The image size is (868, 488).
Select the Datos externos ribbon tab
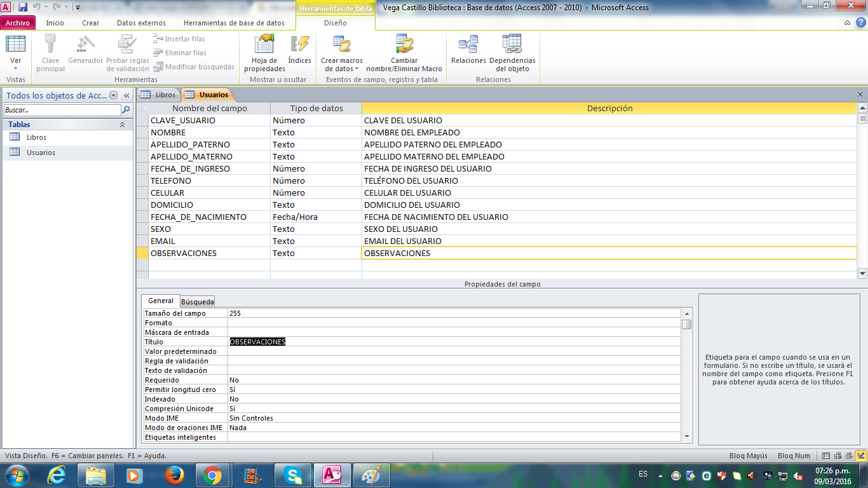(141, 23)
